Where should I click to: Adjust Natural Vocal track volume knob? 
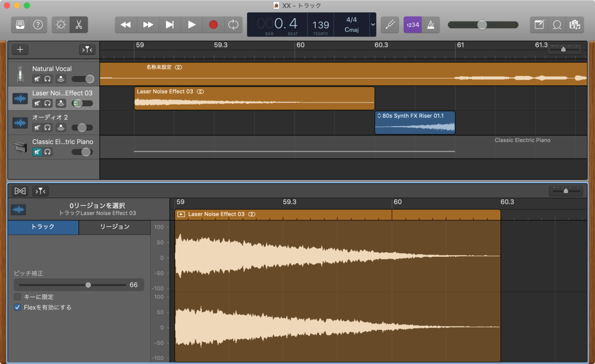(89, 79)
